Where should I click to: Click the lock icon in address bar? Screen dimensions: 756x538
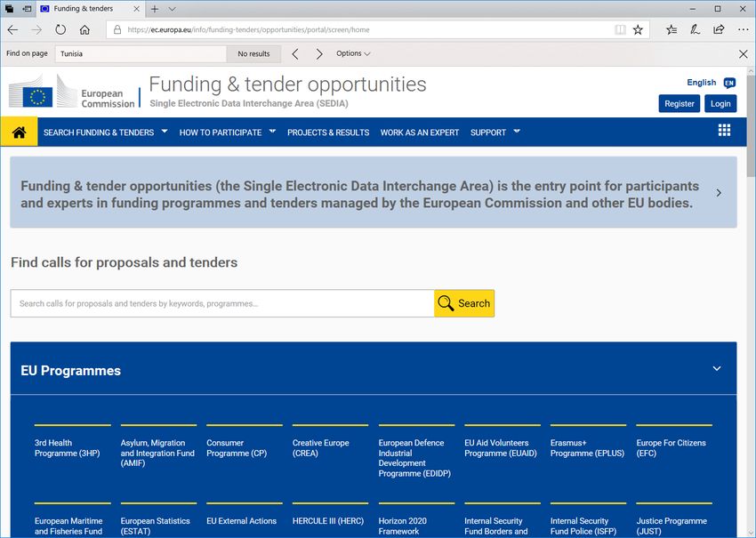pyautogui.click(x=117, y=30)
